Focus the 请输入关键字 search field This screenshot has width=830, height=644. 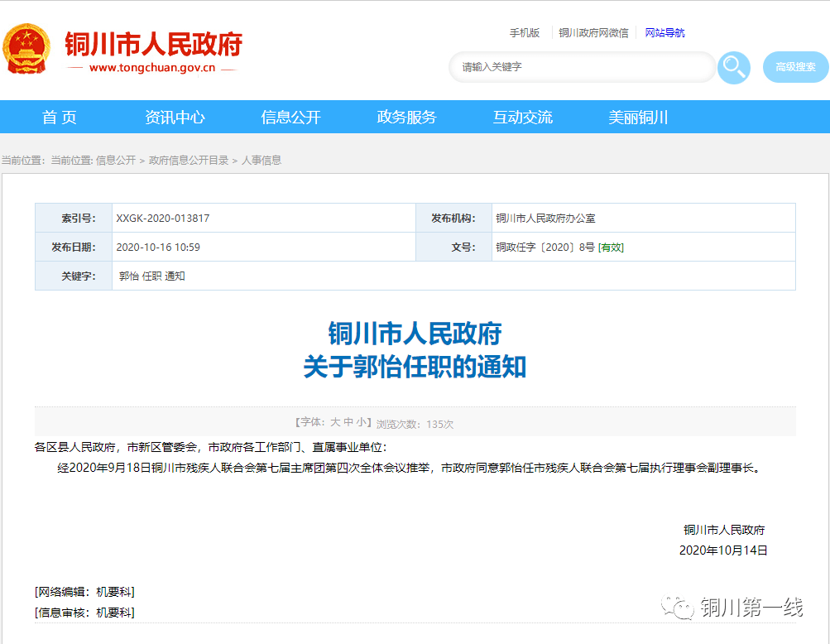583,67
